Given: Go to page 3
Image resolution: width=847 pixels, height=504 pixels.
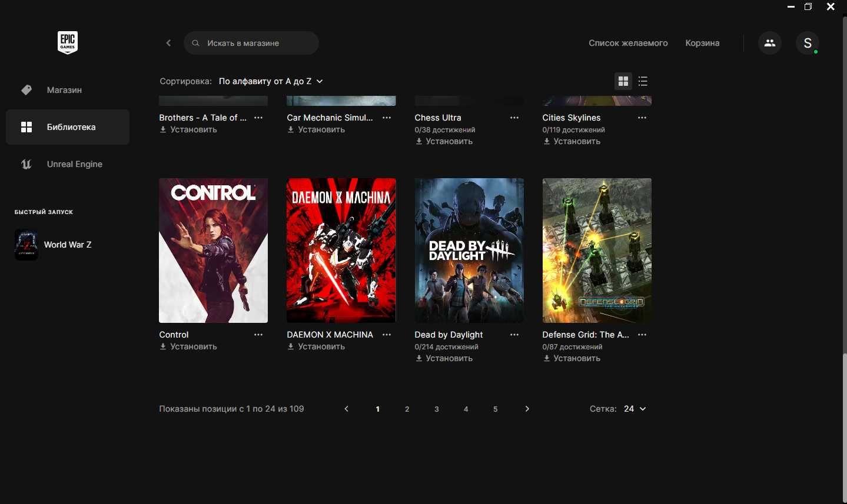Looking at the screenshot, I should pos(436,409).
